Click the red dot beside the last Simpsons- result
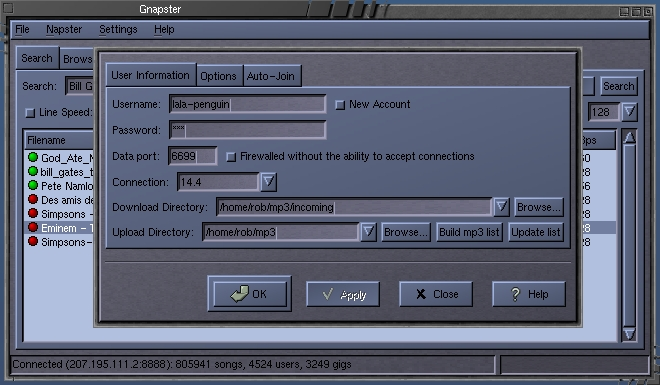Viewport: 660px width, 385px height. tap(33, 241)
